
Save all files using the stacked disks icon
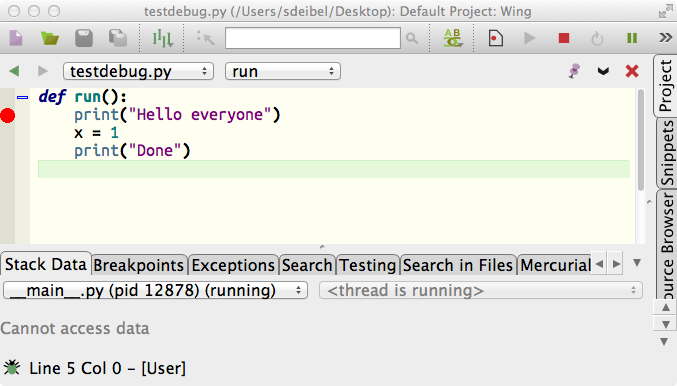pos(117,38)
